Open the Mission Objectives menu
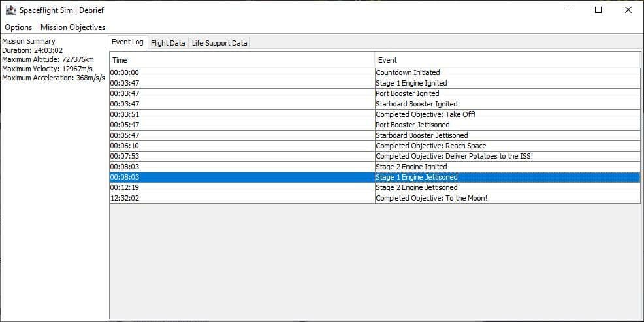The width and height of the screenshot is (644, 322). 72,27
